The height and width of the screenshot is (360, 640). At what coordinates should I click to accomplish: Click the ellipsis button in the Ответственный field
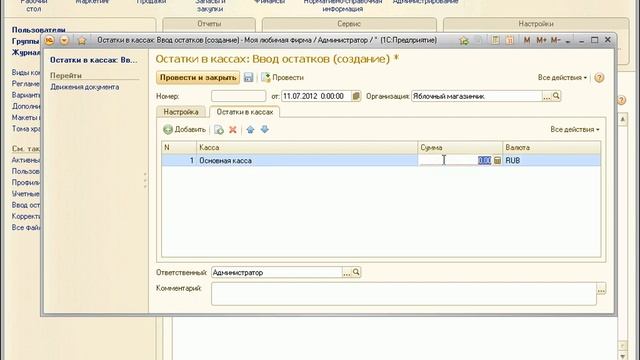click(x=347, y=272)
